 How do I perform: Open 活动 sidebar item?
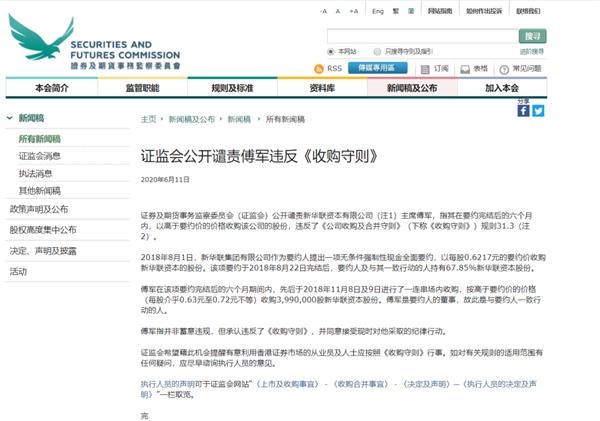point(18,272)
